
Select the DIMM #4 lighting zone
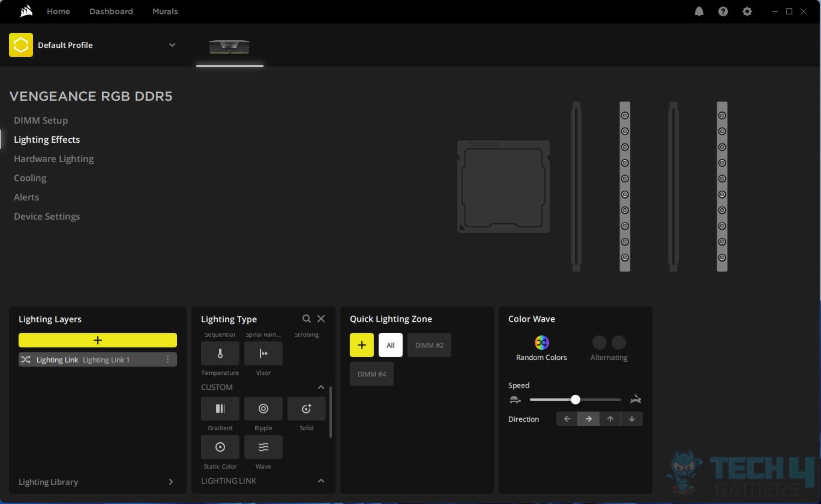point(372,374)
